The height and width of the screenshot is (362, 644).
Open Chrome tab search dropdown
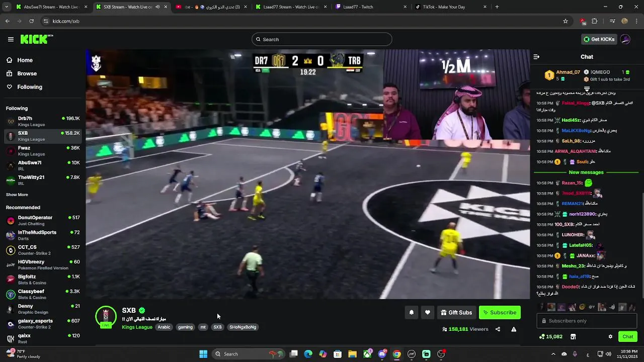coord(7,7)
